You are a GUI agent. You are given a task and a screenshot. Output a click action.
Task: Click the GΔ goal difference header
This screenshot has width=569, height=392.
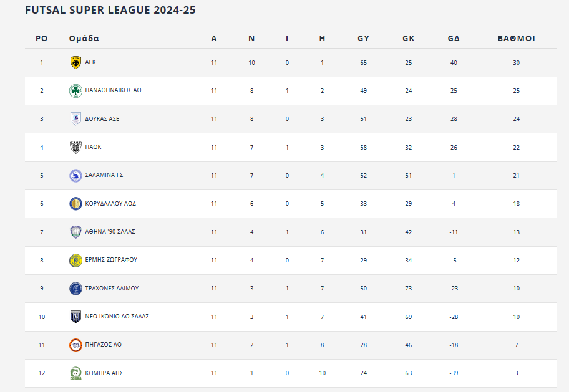[454, 39]
